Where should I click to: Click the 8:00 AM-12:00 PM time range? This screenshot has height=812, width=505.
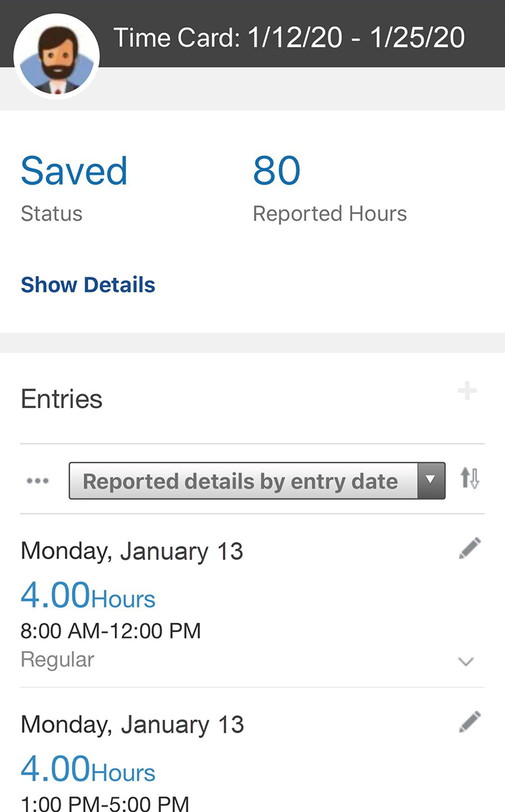(111, 631)
